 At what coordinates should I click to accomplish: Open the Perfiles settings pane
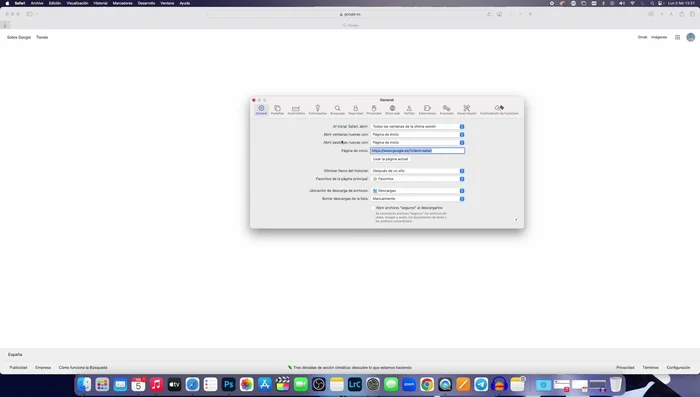tap(409, 110)
